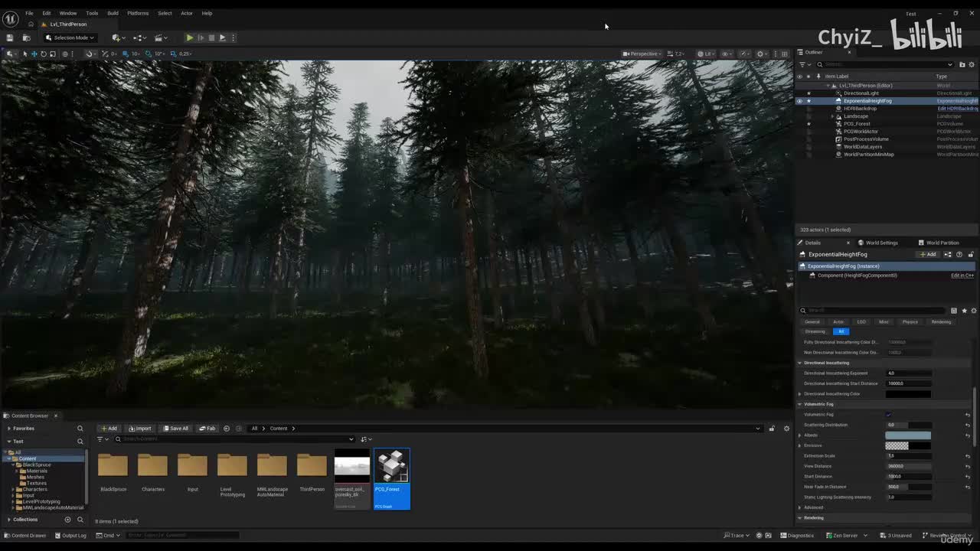The image size is (980, 551).
Task: Toggle the Volumetric Fog checkbox
Action: pyautogui.click(x=889, y=415)
